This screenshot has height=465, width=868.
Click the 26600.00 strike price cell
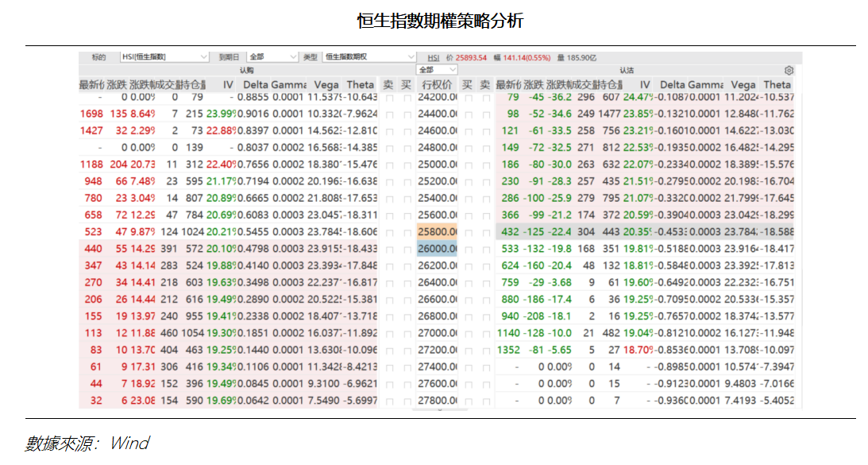[x=437, y=300]
